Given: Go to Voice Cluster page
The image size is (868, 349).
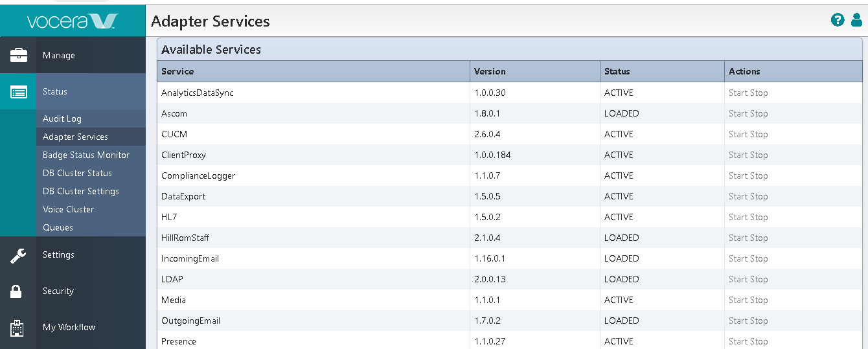Looking at the screenshot, I should (68, 209).
